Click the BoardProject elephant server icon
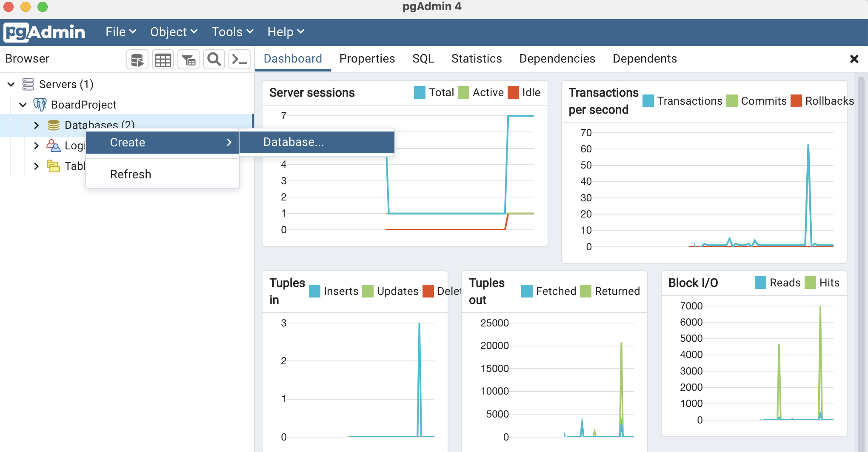The width and height of the screenshot is (868, 452). tap(40, 104)
